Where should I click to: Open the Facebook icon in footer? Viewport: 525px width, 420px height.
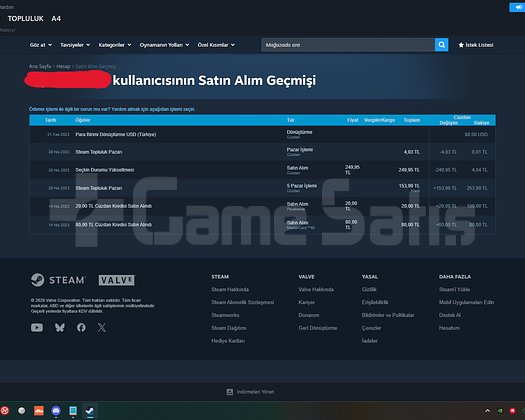(x=81, y=327)
